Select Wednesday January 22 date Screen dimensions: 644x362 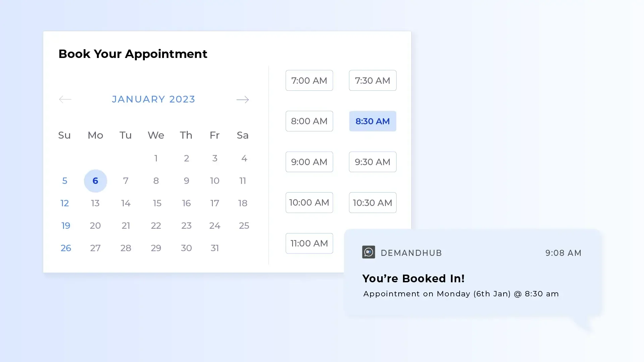tap(156, 226)
